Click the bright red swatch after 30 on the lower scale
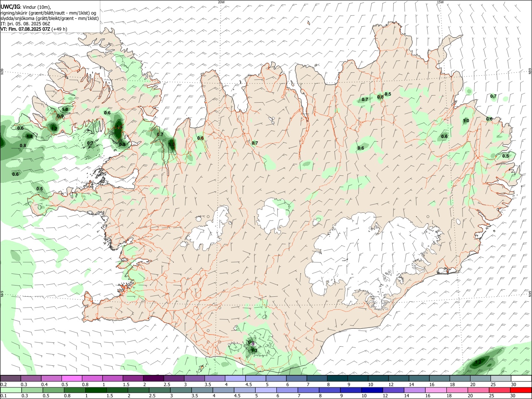The height and width of the screenshot is (399, 532). pos(521,390)
